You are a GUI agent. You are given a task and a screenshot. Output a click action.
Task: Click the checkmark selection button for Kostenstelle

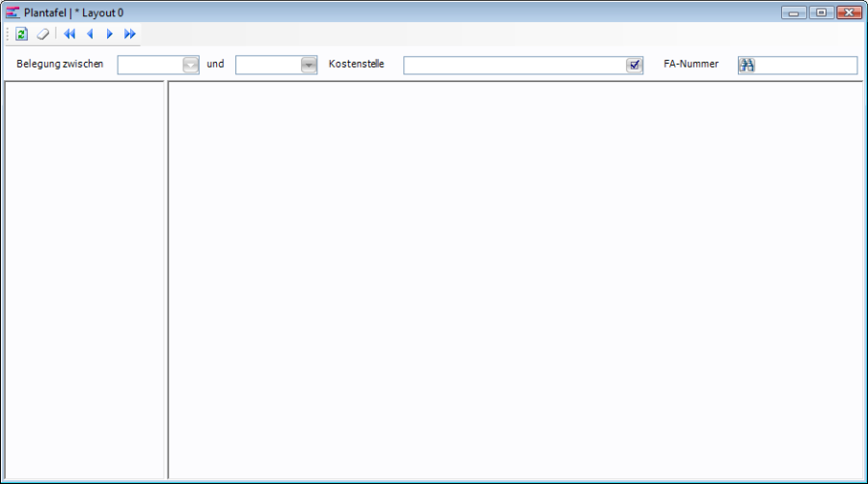pyautogui.click(x=634, y=65)
